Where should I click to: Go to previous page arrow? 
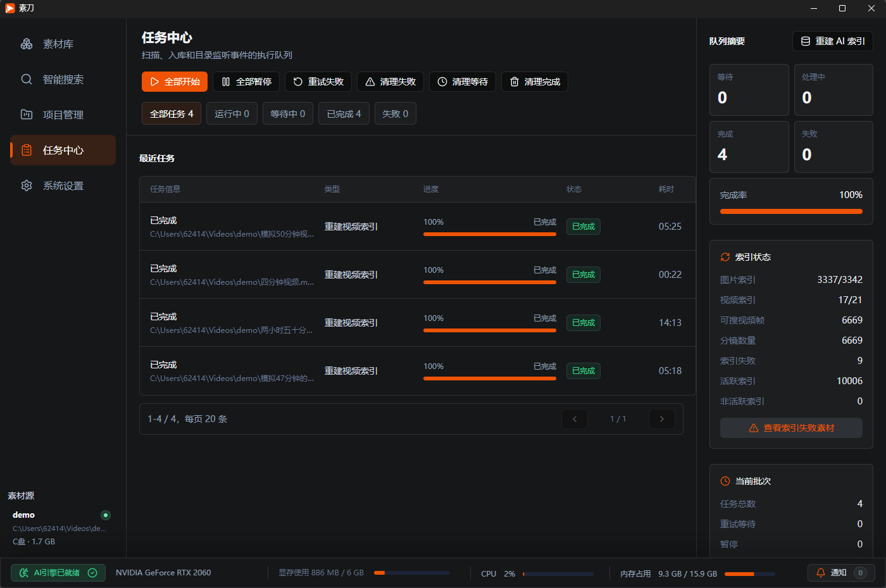pos(575,419)
